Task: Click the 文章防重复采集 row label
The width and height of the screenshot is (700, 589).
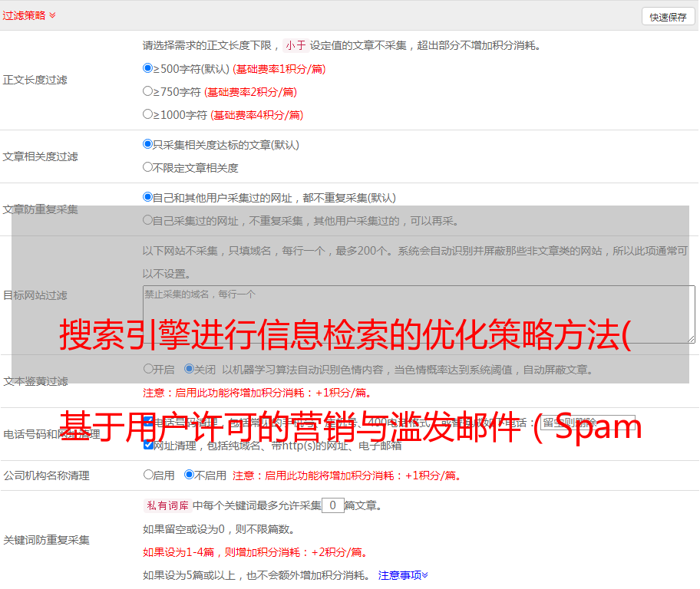Action: point(41,209)
